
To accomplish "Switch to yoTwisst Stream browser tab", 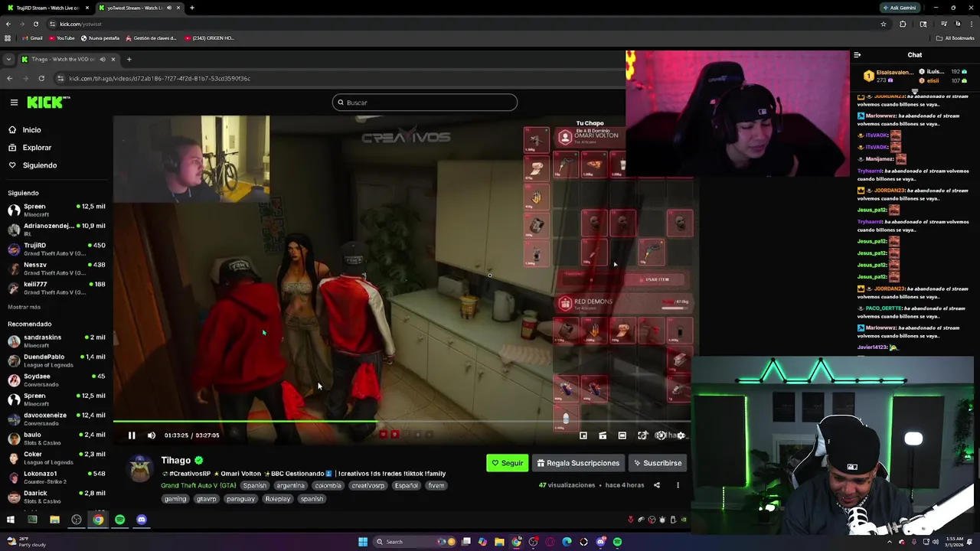I will click(138, 8).
